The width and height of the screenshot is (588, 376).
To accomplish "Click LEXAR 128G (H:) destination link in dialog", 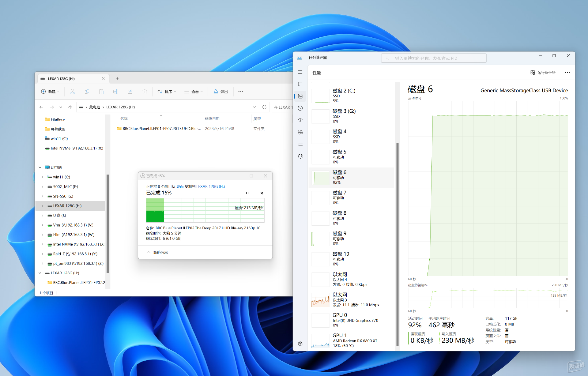I will click(x=210, y=186).
